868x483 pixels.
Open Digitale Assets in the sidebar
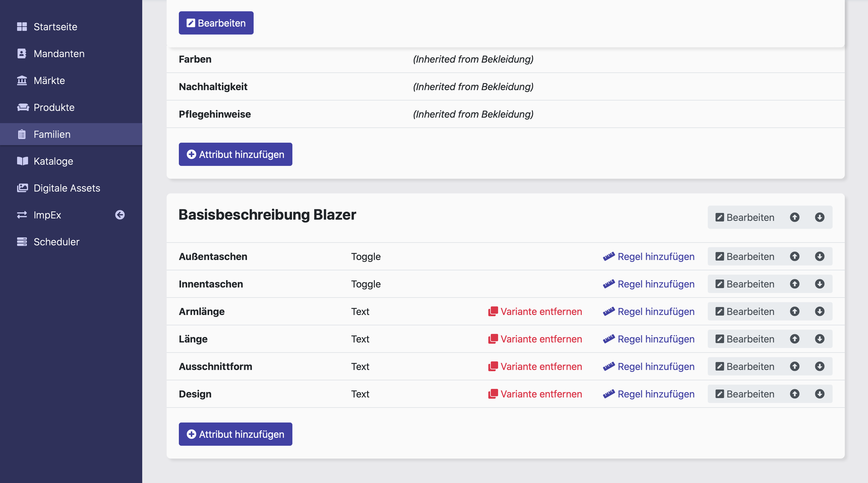(67, 188)
